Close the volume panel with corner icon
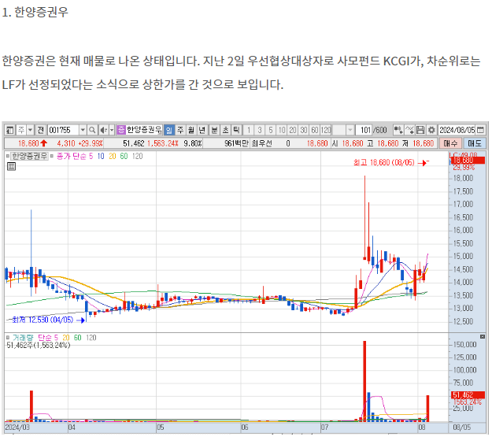 point(483,336)
